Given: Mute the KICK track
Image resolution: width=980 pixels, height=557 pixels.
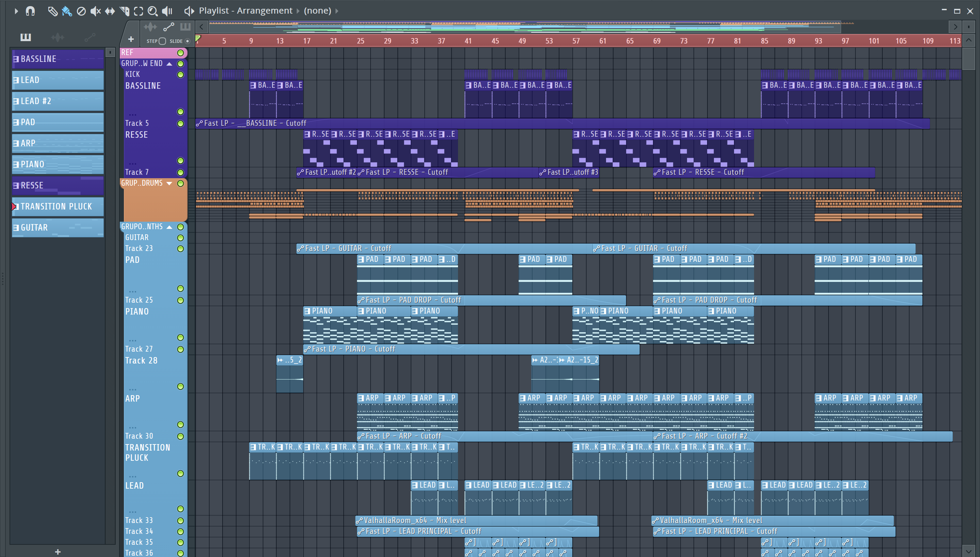Looking at the screenshot, I should tap(180, 74).
